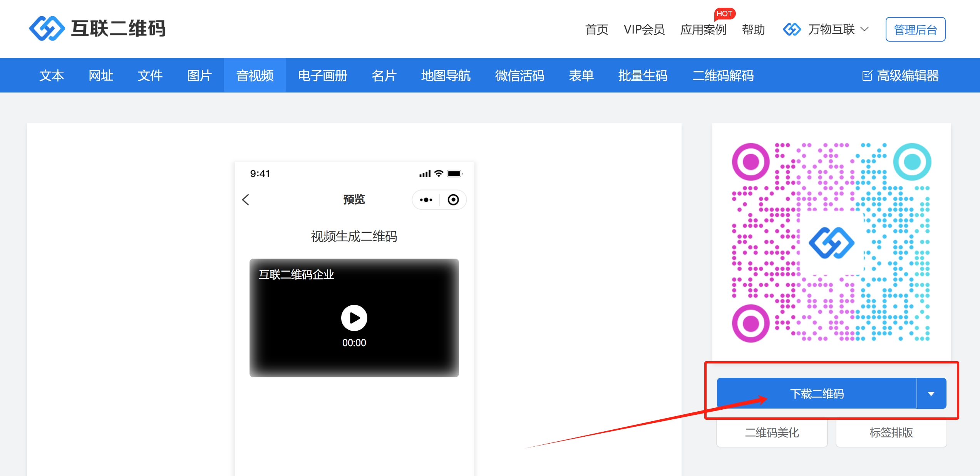Select the 电子画册 tab
Viewport: 980px width, 476px height.
point(323,76)
